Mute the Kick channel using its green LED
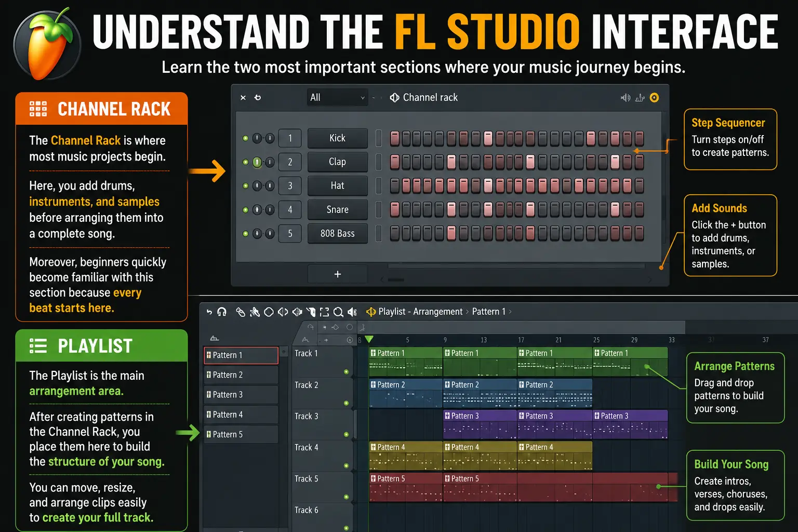This screenshot has width=798, height=532. [245, 138]
